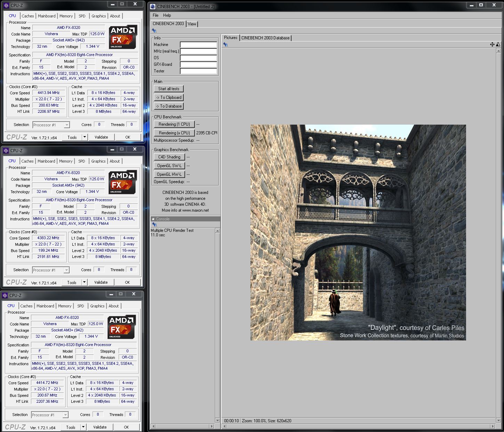The width and height of the screenshot is (504, 432).
Task: Click the move crosshair icon in the Pictures panel
Action: pyautogui.click(x=492, y=44)
